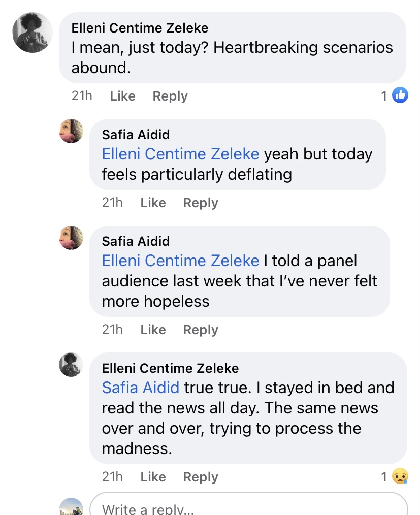Focus the 'Write a reply...' input field

click(249, 508)
